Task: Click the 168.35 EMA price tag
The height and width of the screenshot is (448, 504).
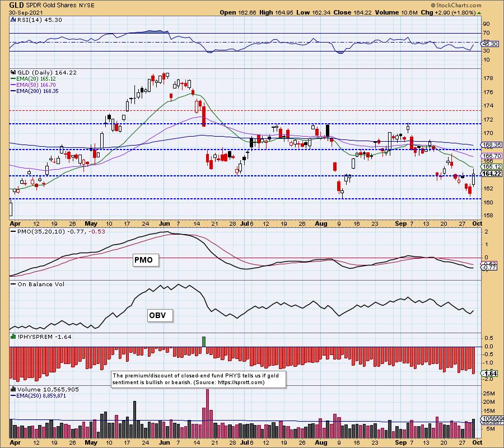Action: (492, 145)
